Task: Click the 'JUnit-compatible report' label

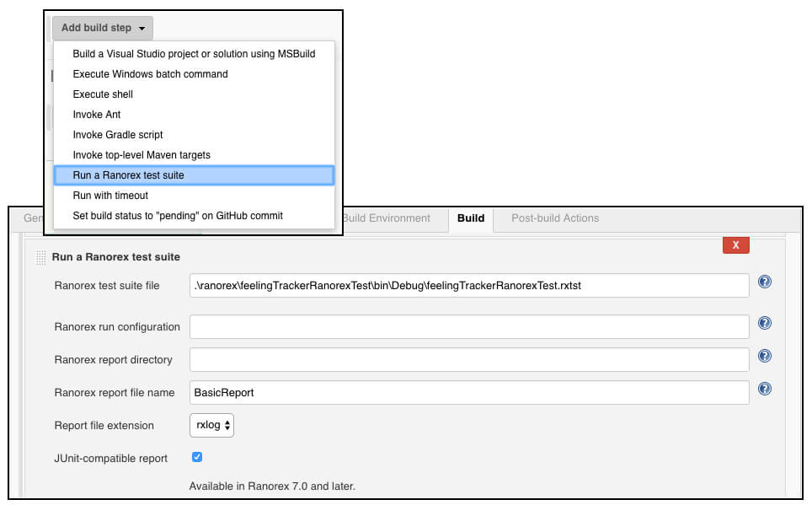Action: click(x=111, y=459)
